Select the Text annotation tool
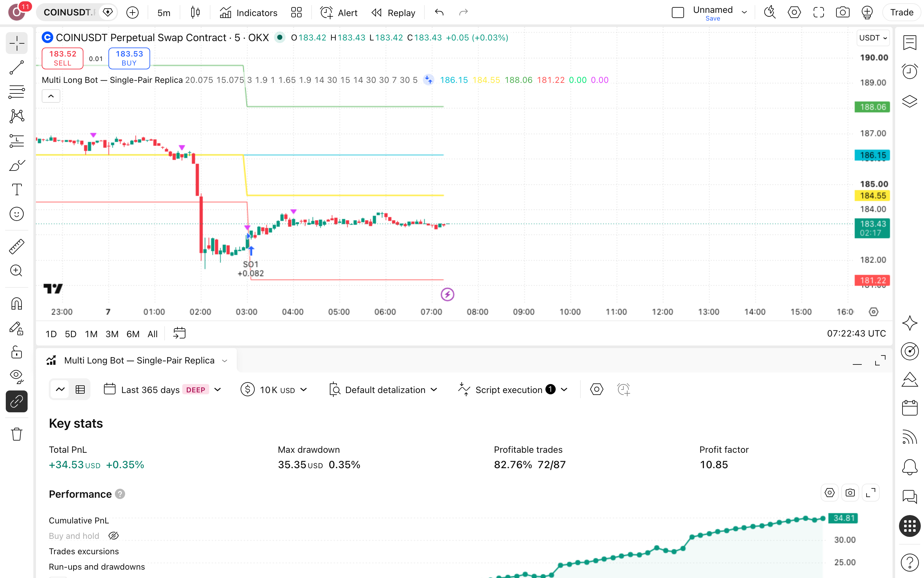 pyautogui.click(x=16, y=189)
